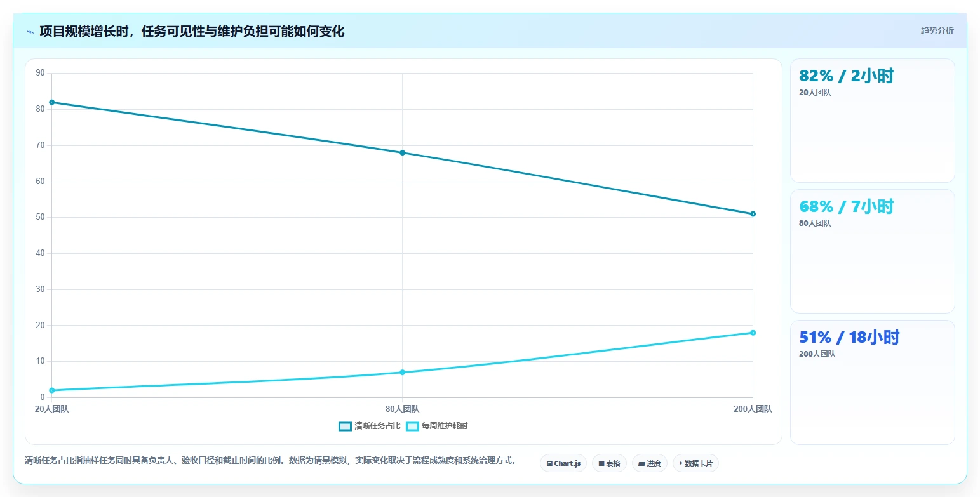The image size is (980, 497).
Task: Click the 清晰任务占比 legend label
Action: [377, 427]
